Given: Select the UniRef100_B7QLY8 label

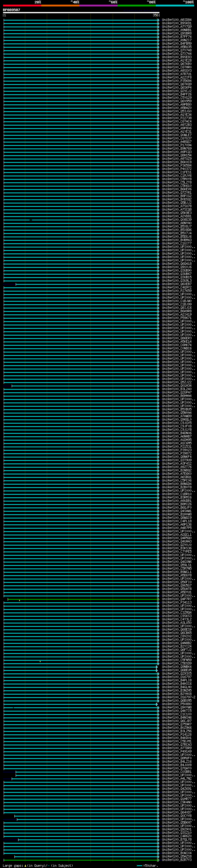Looking at the screenshot, I should point(176,839).
